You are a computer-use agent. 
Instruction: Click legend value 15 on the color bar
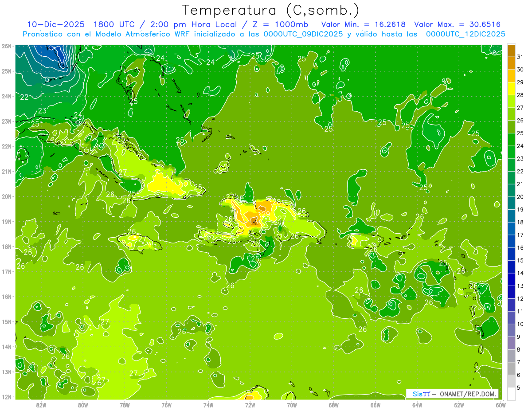pyautogui.click(x=520, y=260)
